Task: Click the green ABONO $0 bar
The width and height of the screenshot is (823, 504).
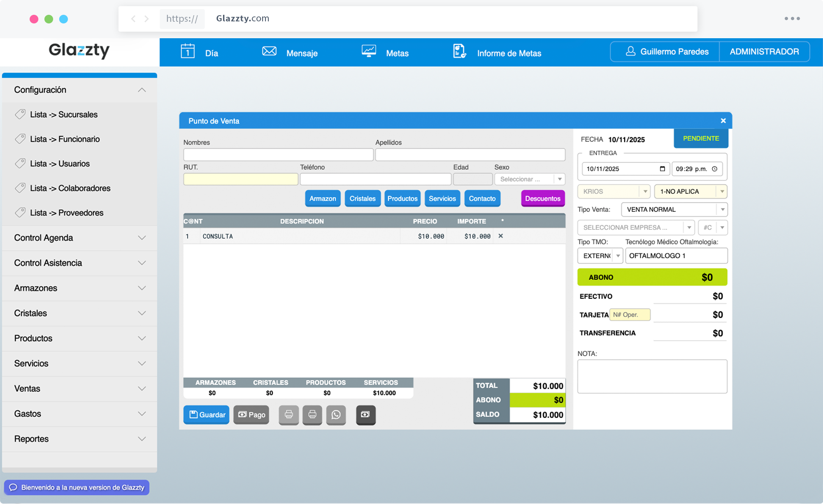Action: pos(652,277)
